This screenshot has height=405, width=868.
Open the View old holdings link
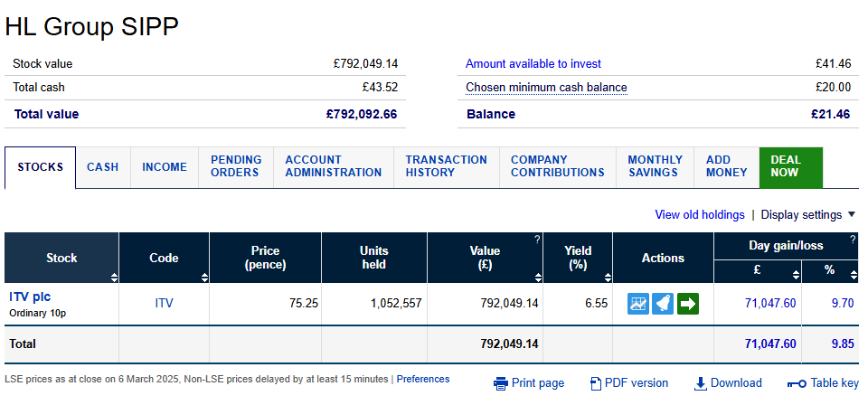[x=700, y=214]
